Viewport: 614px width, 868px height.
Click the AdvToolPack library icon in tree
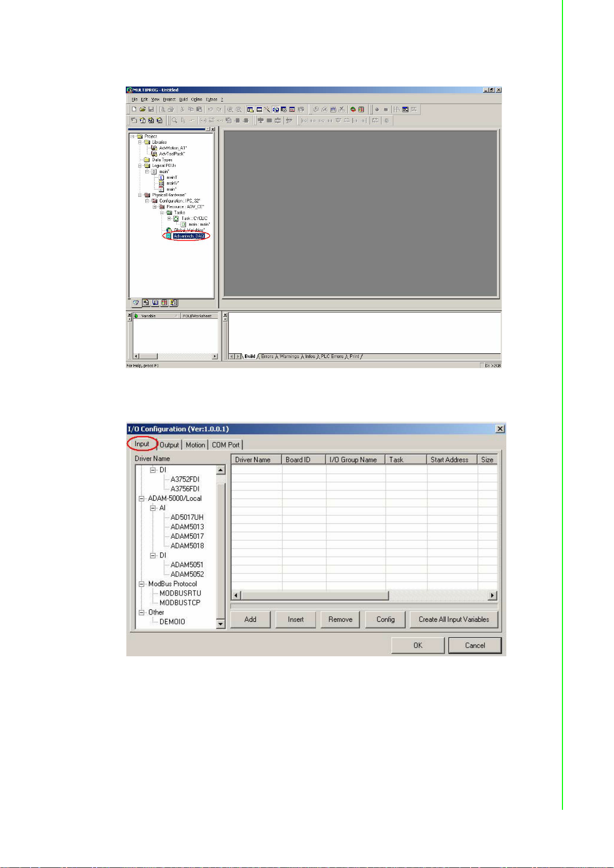pos(154,154)
